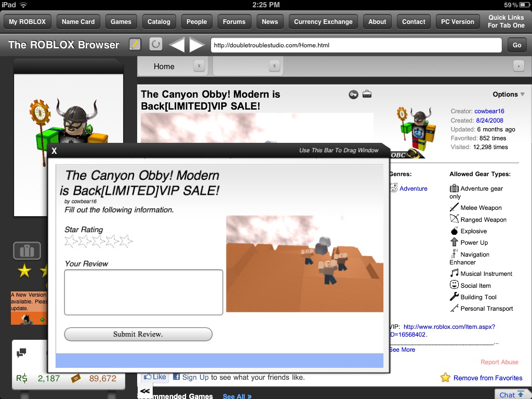Reload the page with the refresh icon
Image resolution: width=532 pixels, height=399 pixels.
click(156, 45)
